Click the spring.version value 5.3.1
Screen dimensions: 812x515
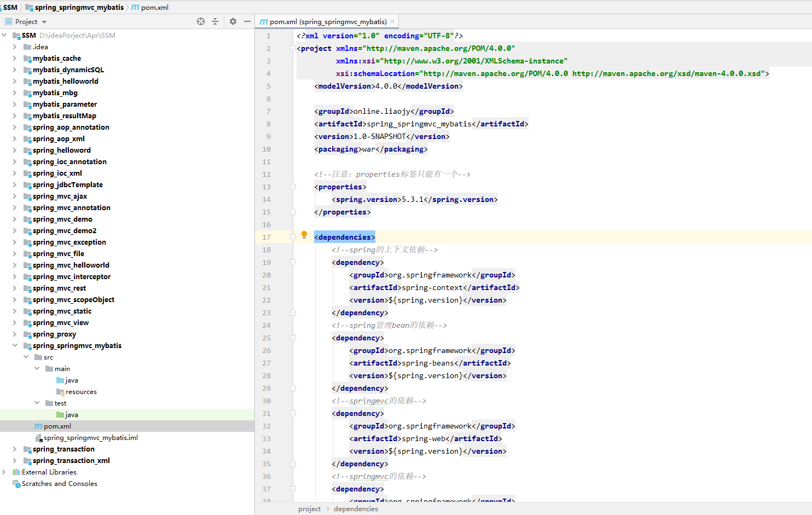[x=413, y=199]
